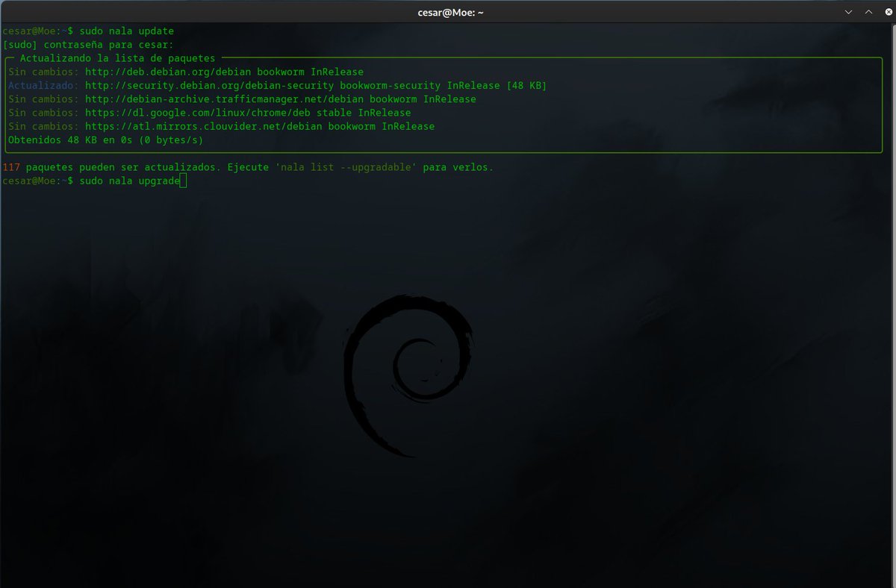Viewport: 896px width, 588px height.
Task: Click the red '117' package count
Action: (x=11, y=167)
